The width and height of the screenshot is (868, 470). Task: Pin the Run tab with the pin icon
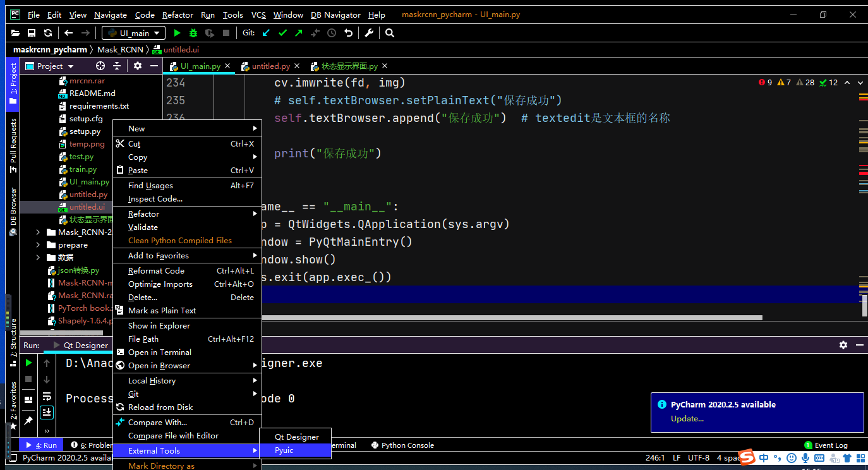click(28, 420)
